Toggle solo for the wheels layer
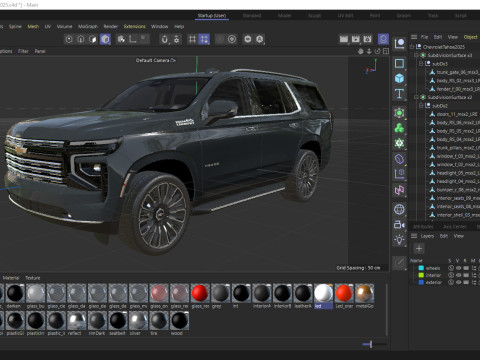This screenshot has height=360, width=480. pos(451,268)
